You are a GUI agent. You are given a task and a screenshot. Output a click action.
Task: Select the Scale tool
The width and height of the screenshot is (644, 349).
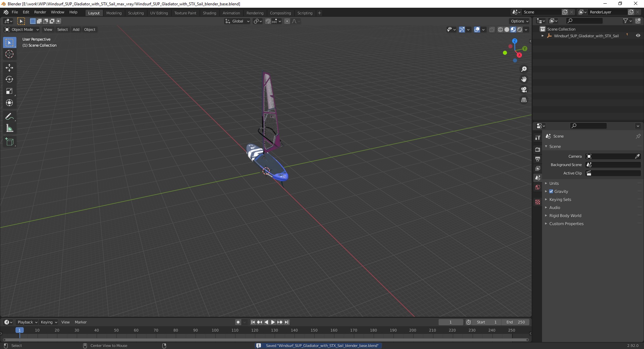pyautogui.click(x=9, y=91)
